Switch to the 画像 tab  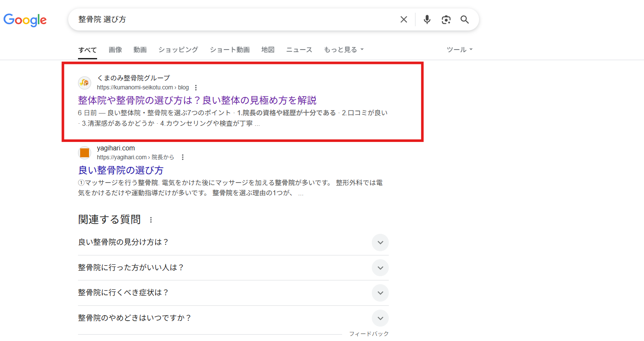point(115,50)
